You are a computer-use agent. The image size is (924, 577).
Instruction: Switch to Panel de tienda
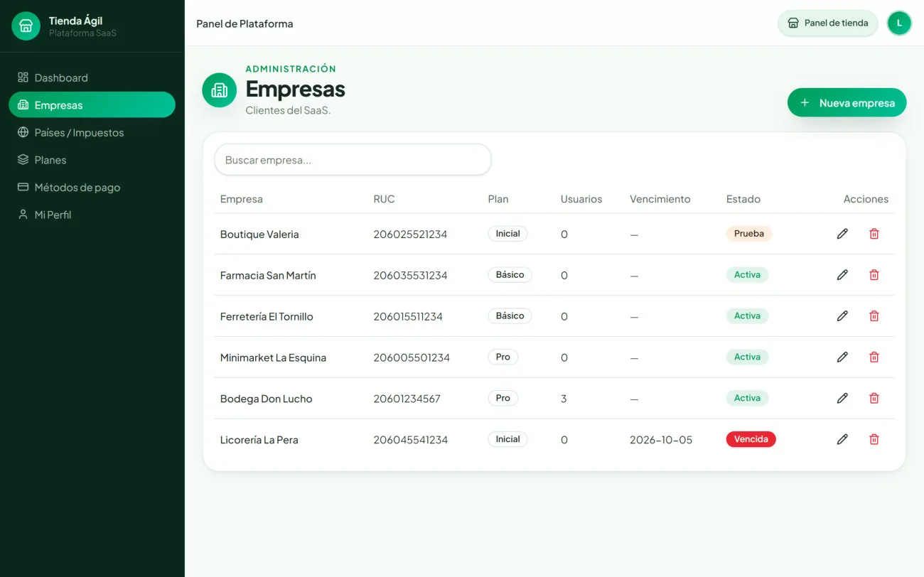coord(828,23)
